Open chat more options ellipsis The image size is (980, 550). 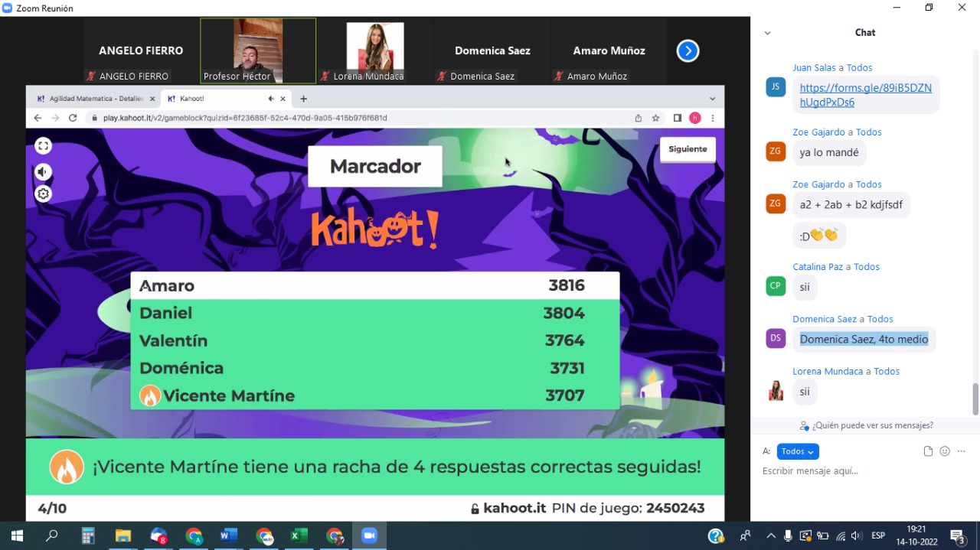coord(962,451)
